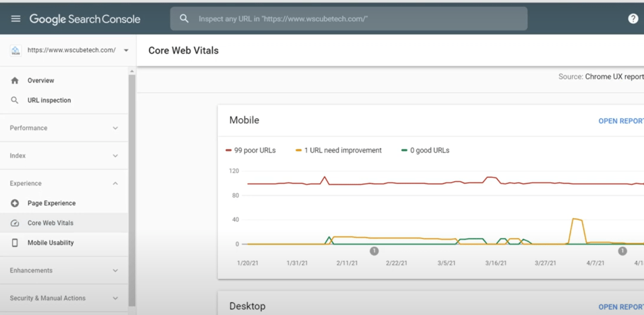Click the 120 y-axis value
The image size is (644, 315).
233,171
